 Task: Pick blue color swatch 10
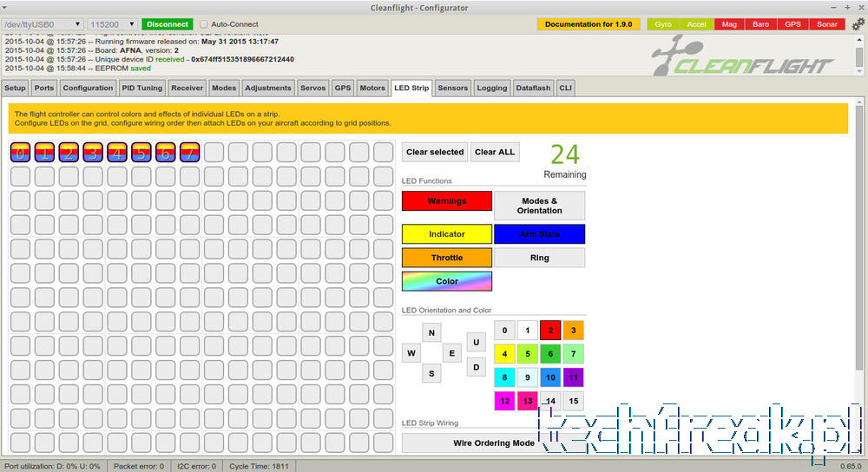coord(550,377)
